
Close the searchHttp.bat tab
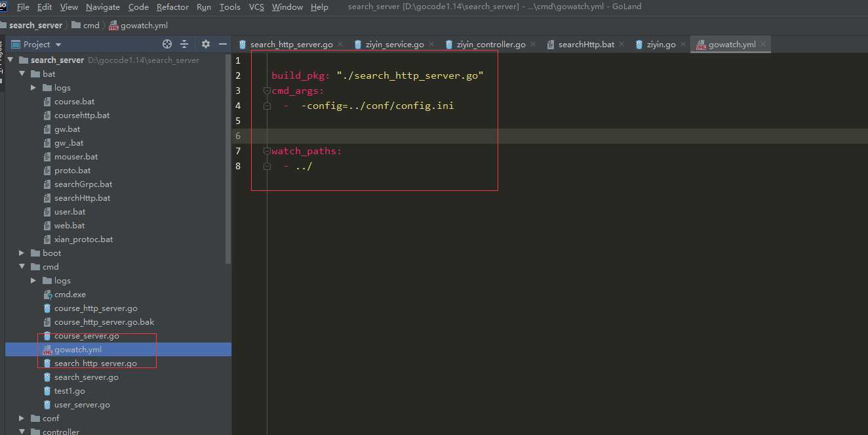coord(623,45)
